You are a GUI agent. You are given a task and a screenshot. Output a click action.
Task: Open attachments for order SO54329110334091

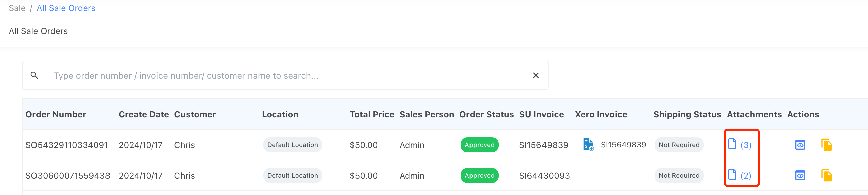[740, 145]
